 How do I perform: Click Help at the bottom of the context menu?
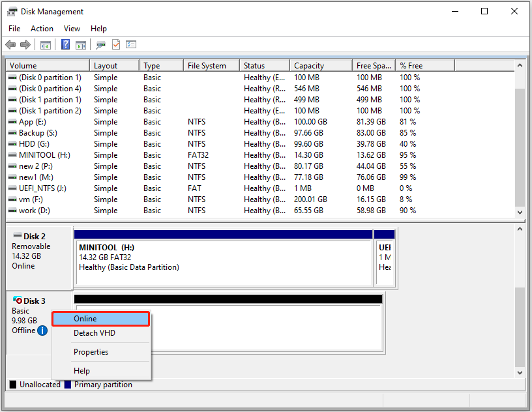pyautogui.click(x=81, y=370)
